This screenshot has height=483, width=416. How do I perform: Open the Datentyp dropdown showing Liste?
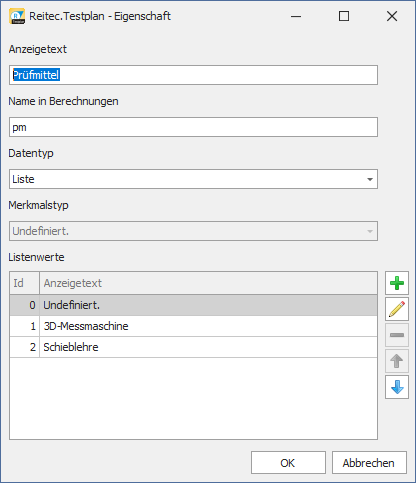pyautogui.click(x=193, y=179)
